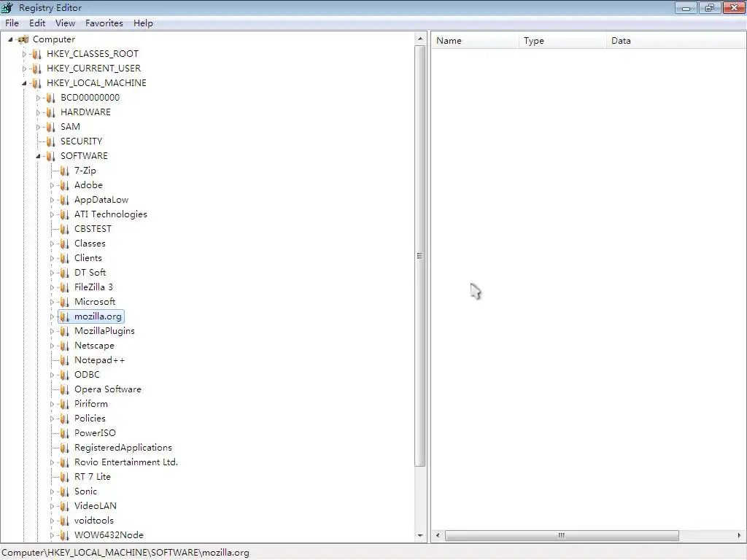
Task: Select the RT 7 Lite key
Action: click(x=93, y=477)
